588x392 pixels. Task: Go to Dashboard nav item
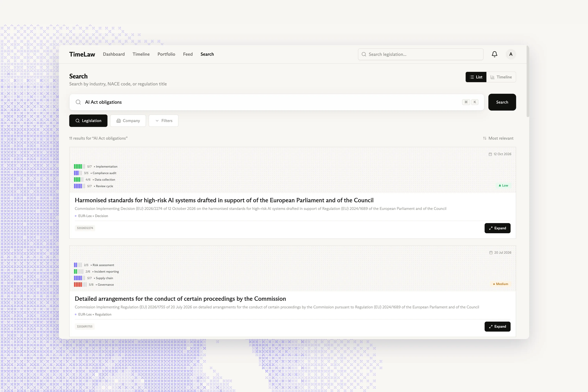[114, 54]
